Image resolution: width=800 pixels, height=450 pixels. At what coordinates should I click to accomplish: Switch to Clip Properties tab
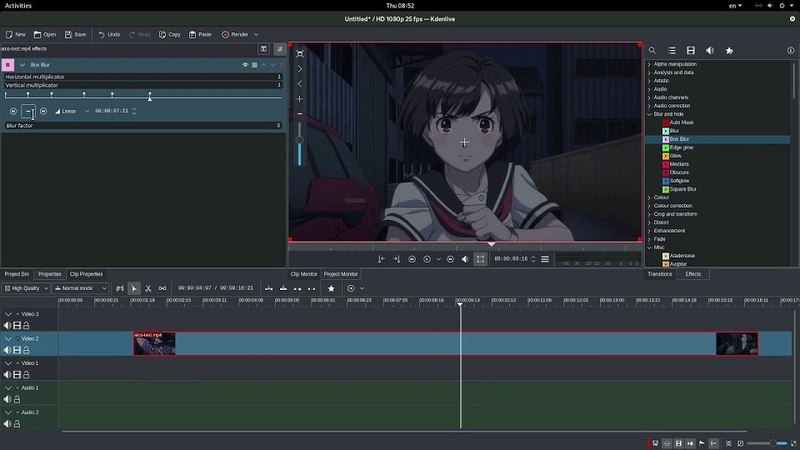[x=86, y=274]
